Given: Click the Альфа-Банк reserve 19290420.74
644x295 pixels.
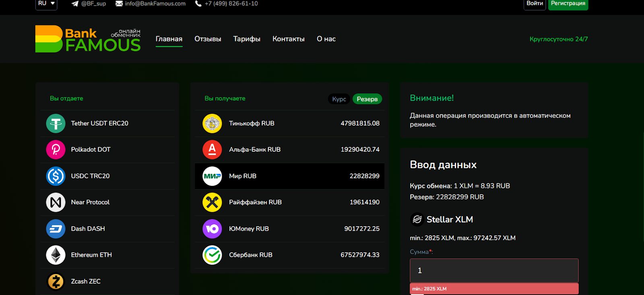Looking at the screenshot, I should click(360, 150).
